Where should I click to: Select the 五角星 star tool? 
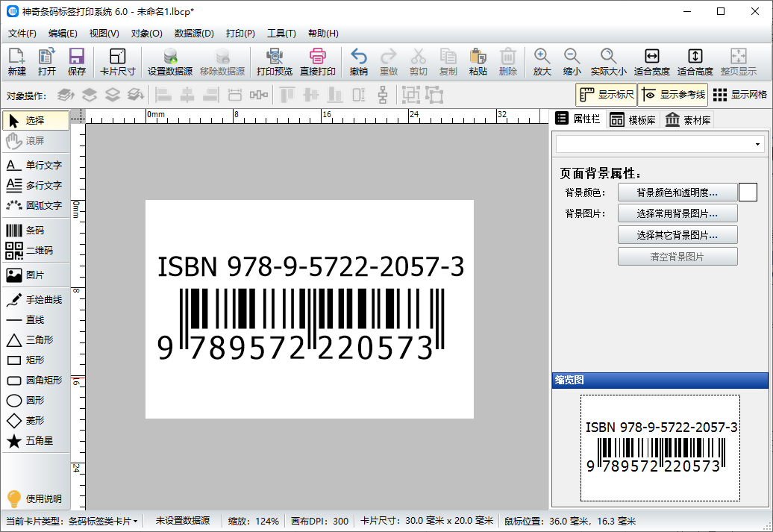[x=36, y=441]
